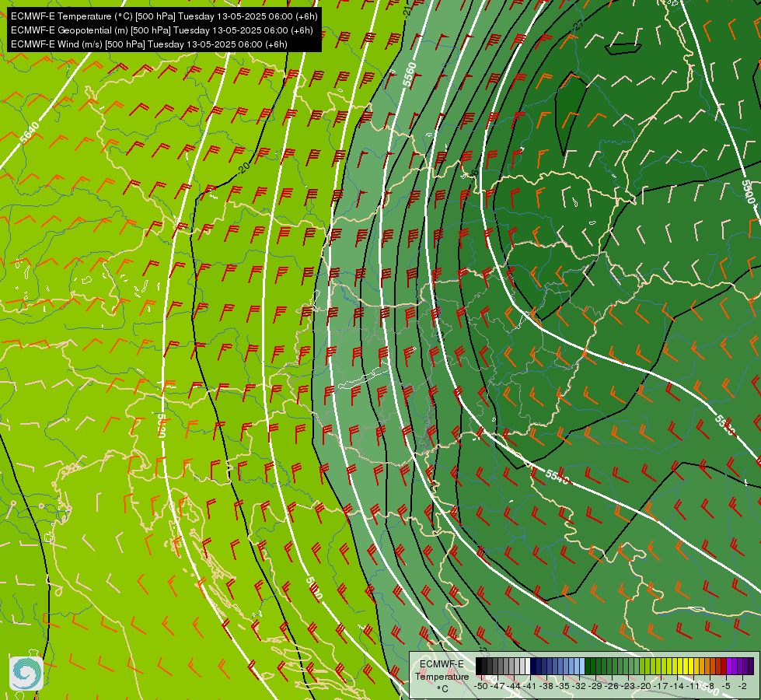Select the ECMWF-E Geopotential title line

(x=162, y=30)
